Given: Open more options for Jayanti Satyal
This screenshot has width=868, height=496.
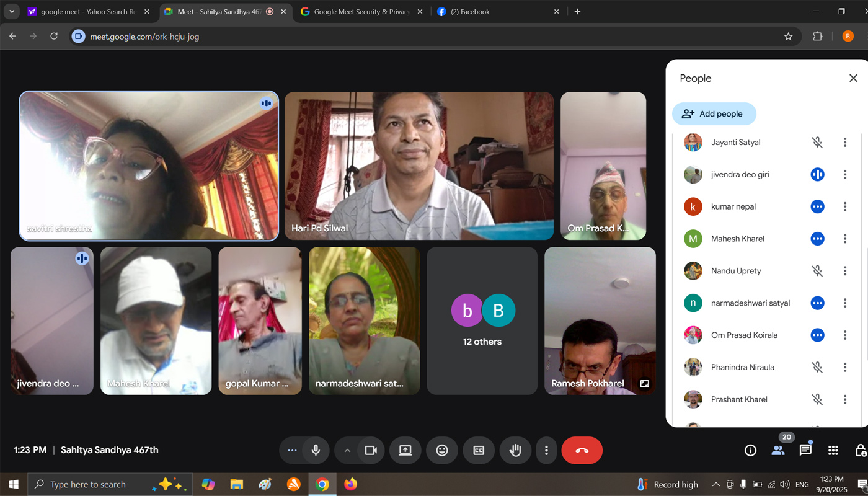Looking at the screenshot, I should tap(844, 143).
